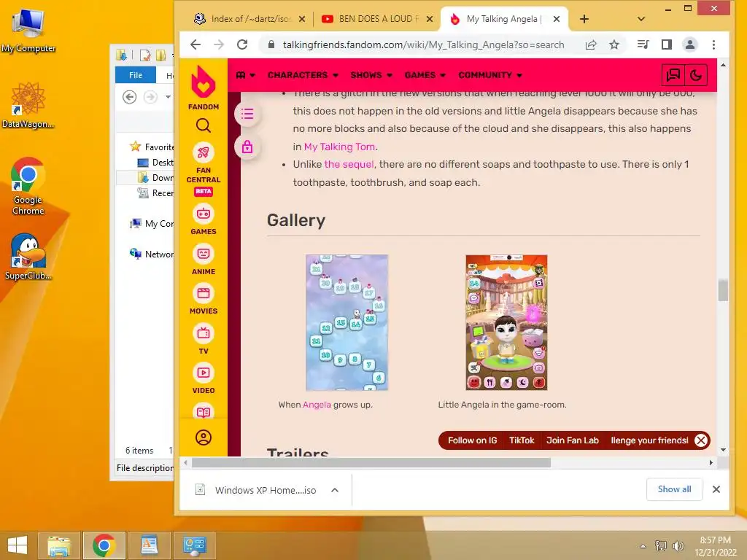Open download options chevron for Windows XP iso

click(x=335, y=490)
